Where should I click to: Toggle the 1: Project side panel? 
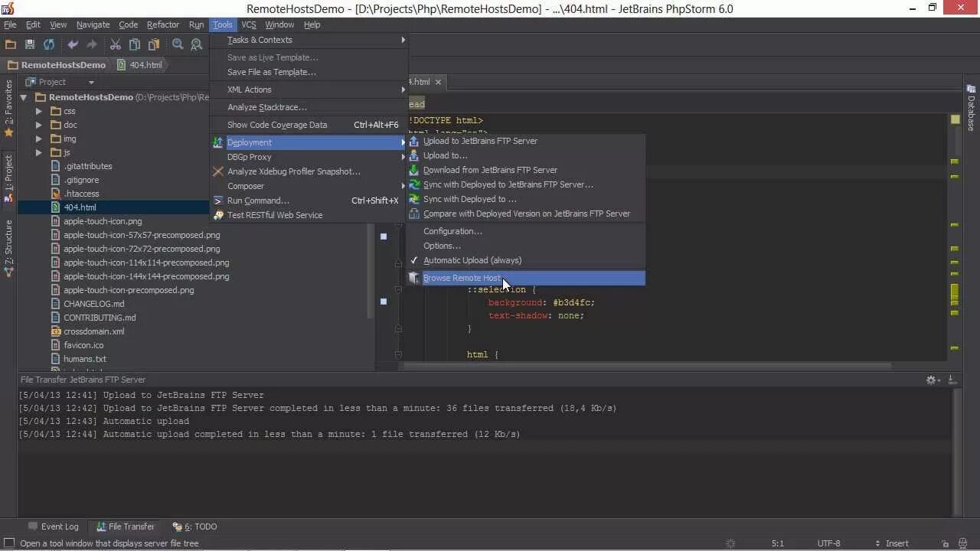pos(8,178)
